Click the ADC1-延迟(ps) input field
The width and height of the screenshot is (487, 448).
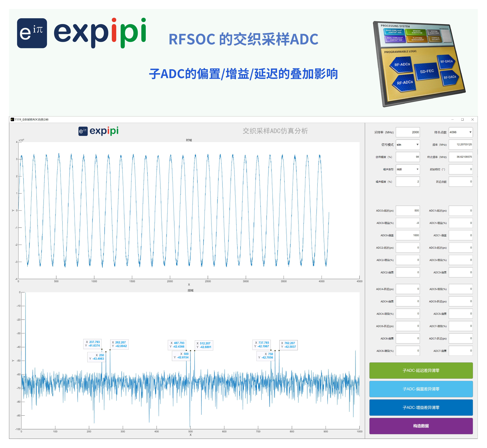click(x=461, y=211)
